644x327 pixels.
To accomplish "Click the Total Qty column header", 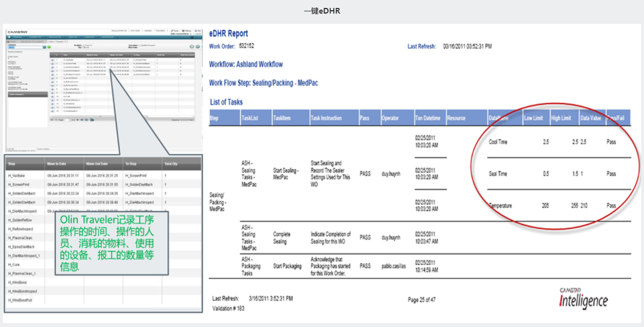I will (x=181, y=164).
